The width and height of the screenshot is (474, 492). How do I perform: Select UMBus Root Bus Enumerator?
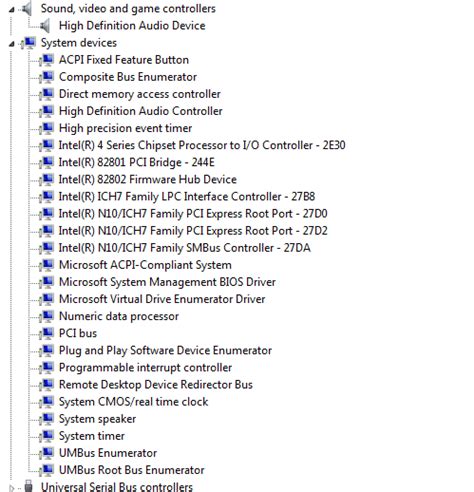coord(132,470)
